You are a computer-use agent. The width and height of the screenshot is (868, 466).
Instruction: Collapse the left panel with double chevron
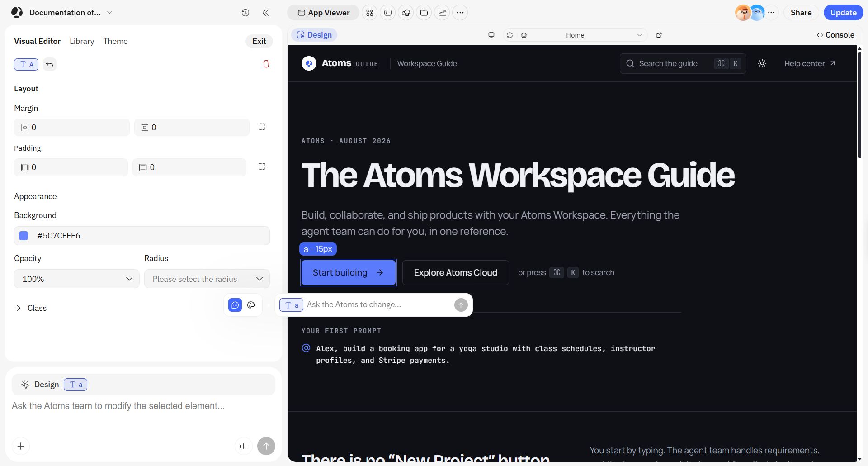pyautogui.click(x=266, y=13)
